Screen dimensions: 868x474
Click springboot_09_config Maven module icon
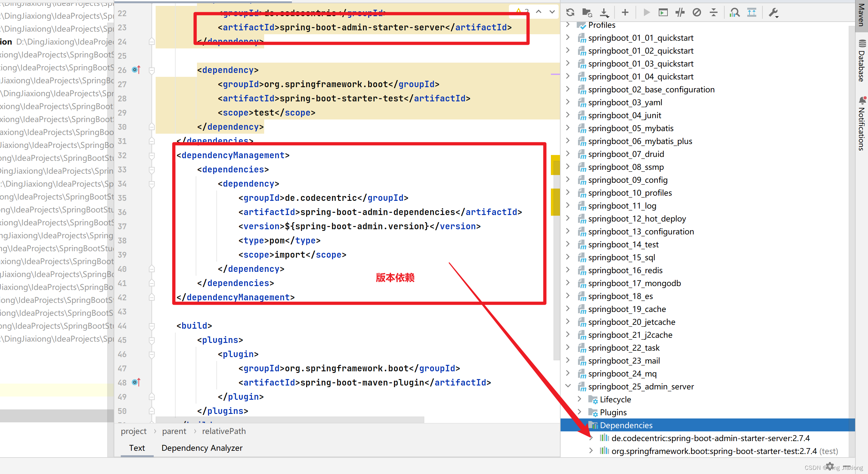pyautogui.click(x=582, y=180)
